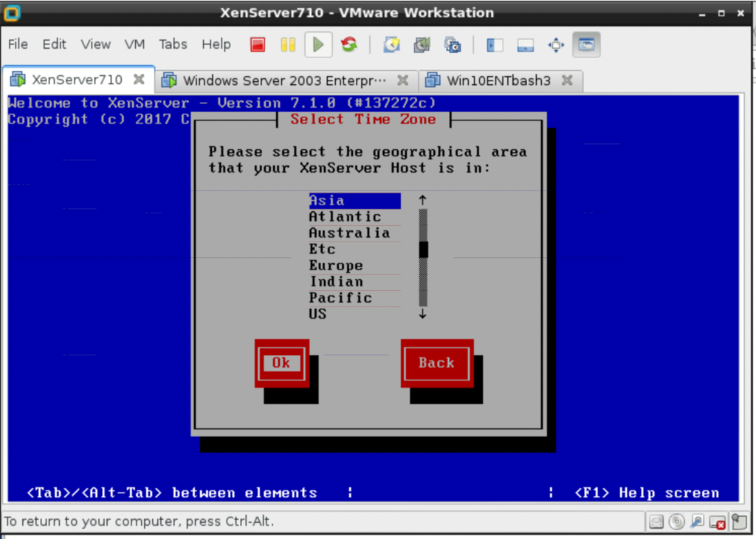
Task: Open the Tabs menu
Action: (x=173, y=44)
